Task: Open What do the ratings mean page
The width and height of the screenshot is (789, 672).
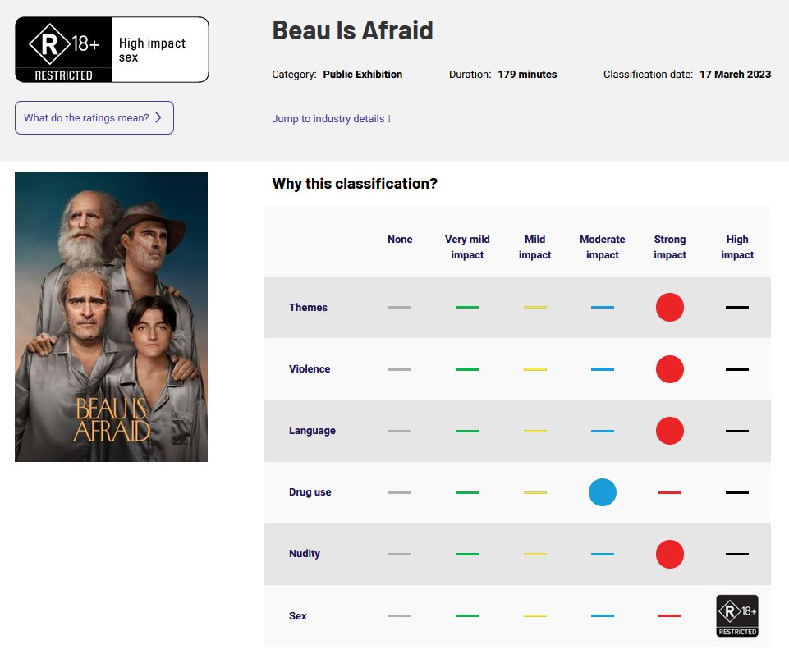Action: (x=94, y=117)
